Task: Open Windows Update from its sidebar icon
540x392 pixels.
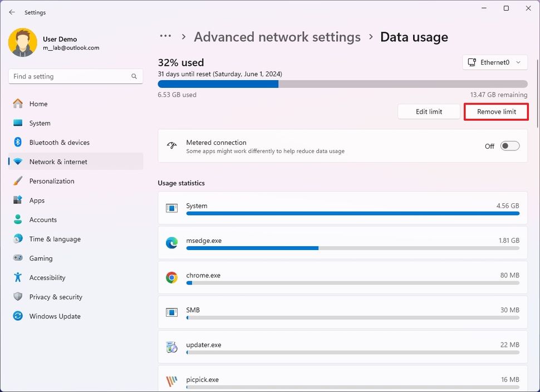Action: (x=17, y=316)
